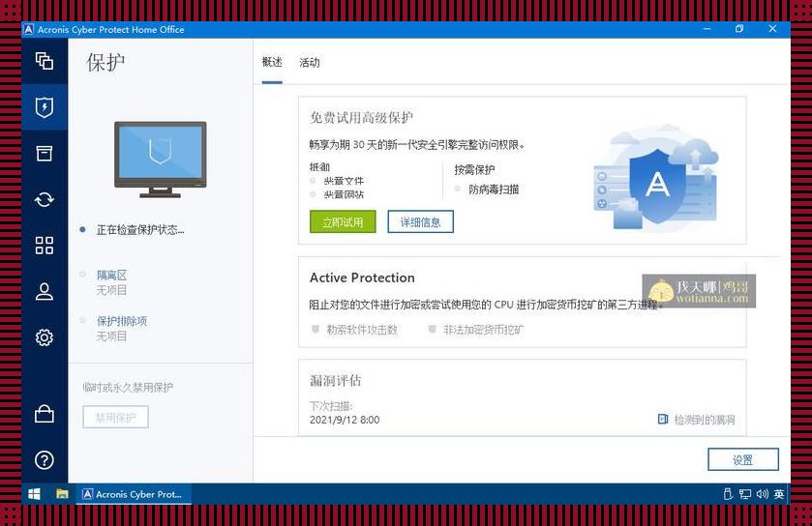Click the 设置 button

(742, 459)
